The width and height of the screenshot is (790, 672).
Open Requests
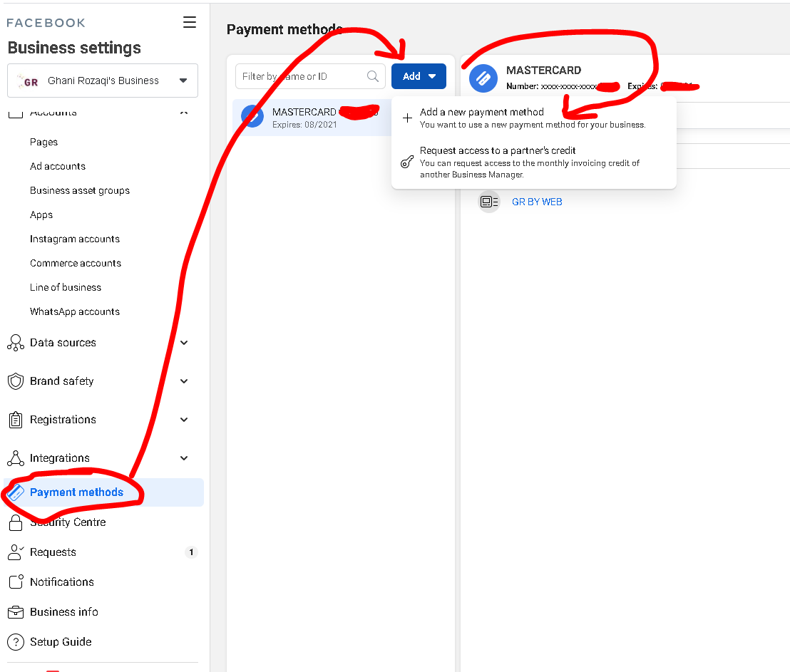(53, 552)
